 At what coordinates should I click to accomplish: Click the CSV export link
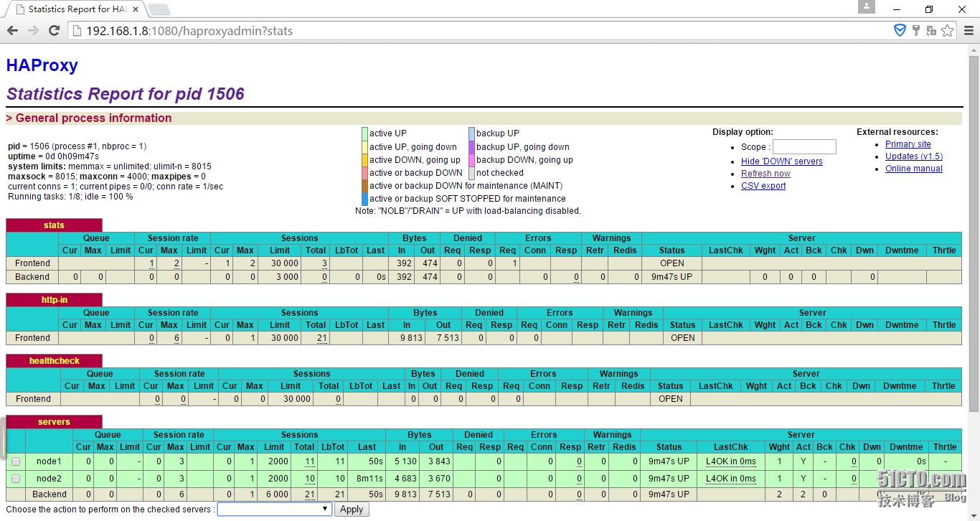tap(763, 186)
